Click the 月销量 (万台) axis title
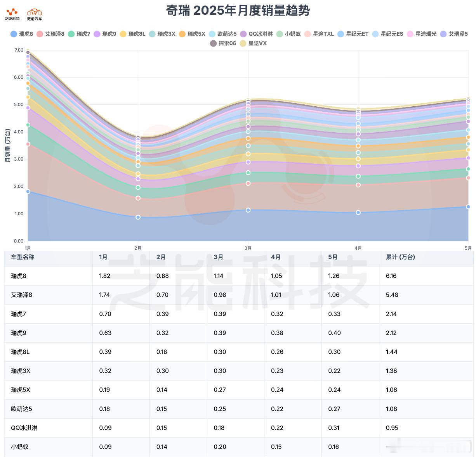The height and width of the screenshot is (457, 476). 7,145
